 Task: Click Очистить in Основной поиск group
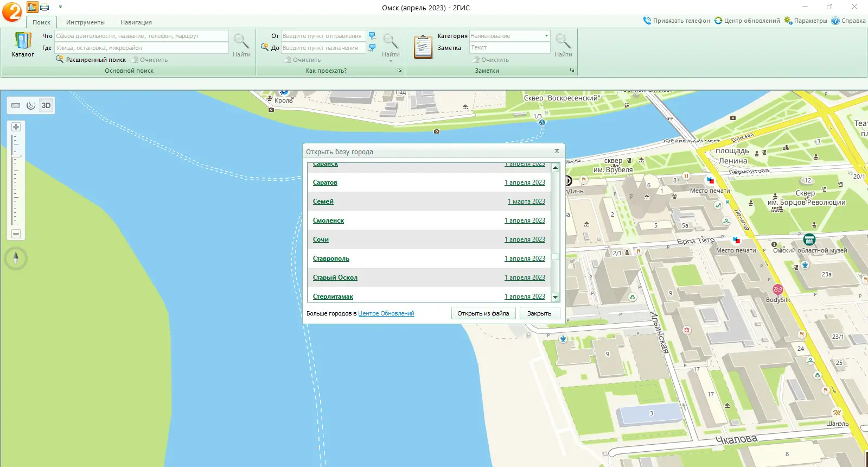point(150,60)
